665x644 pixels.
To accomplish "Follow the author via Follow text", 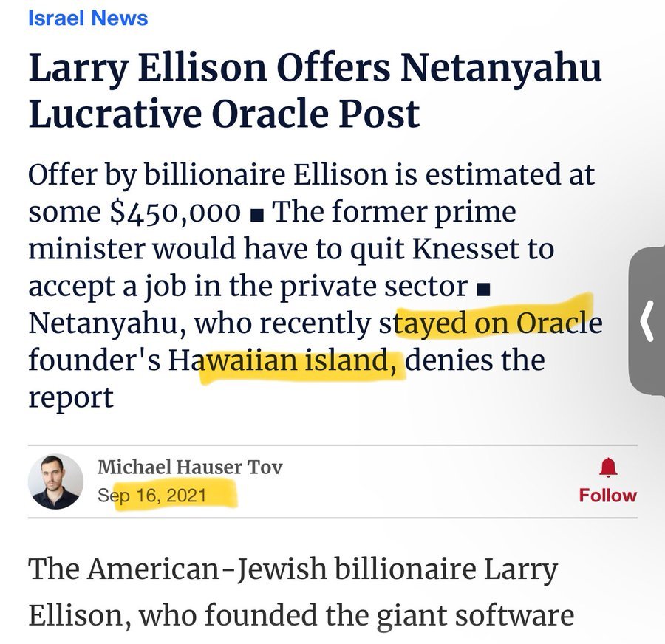I will point(608,496).
